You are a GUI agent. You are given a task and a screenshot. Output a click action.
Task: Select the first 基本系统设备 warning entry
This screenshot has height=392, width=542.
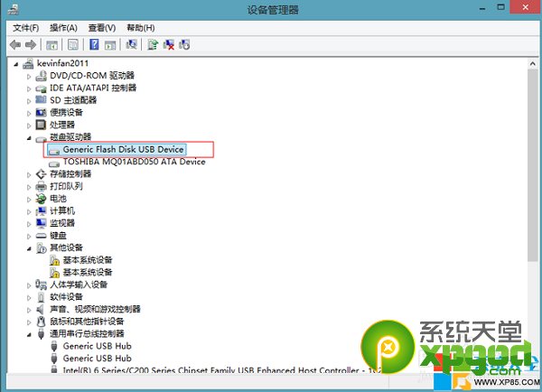(x=87, y=260)
